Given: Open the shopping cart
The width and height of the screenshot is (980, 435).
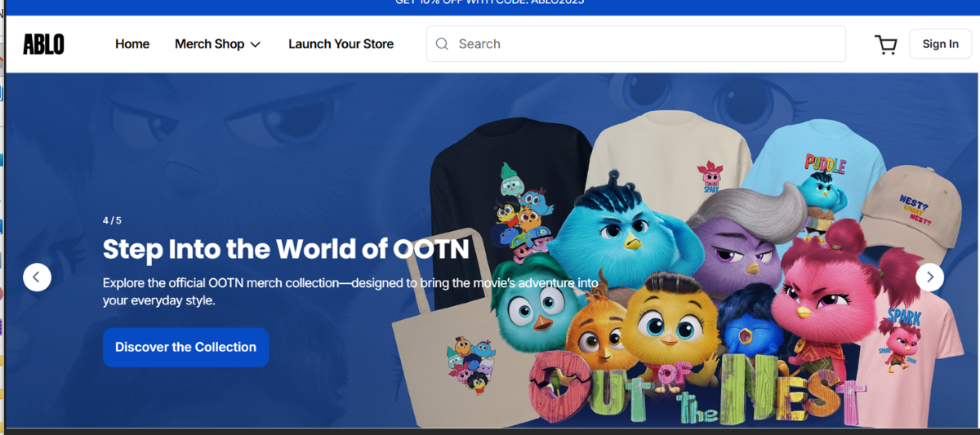Looking at the screenshot, I should click(885, 44).
